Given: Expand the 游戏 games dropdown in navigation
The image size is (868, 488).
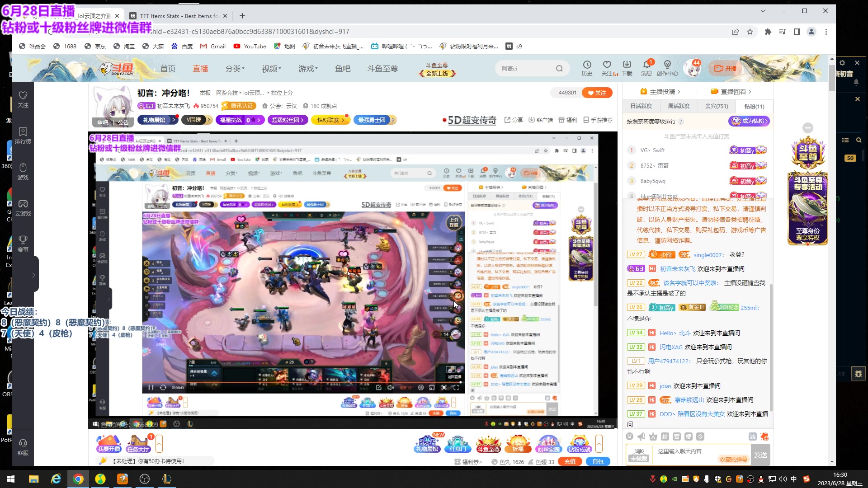Looking at the screenshot, I should 308,69.
